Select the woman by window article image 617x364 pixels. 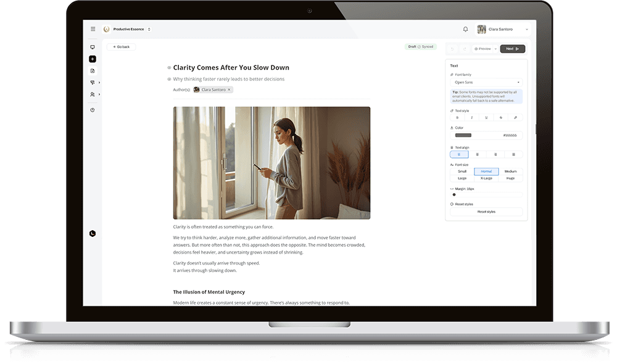(271, 163)
